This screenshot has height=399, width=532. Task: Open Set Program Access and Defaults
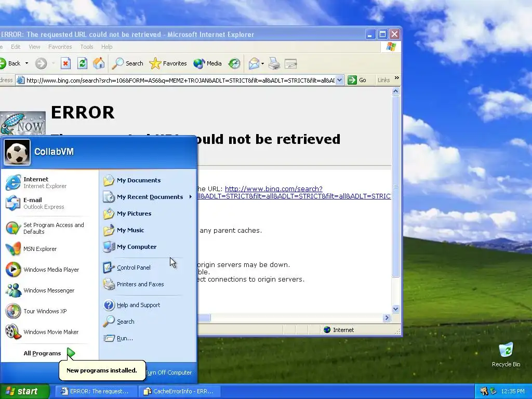[x=47, y=229]
